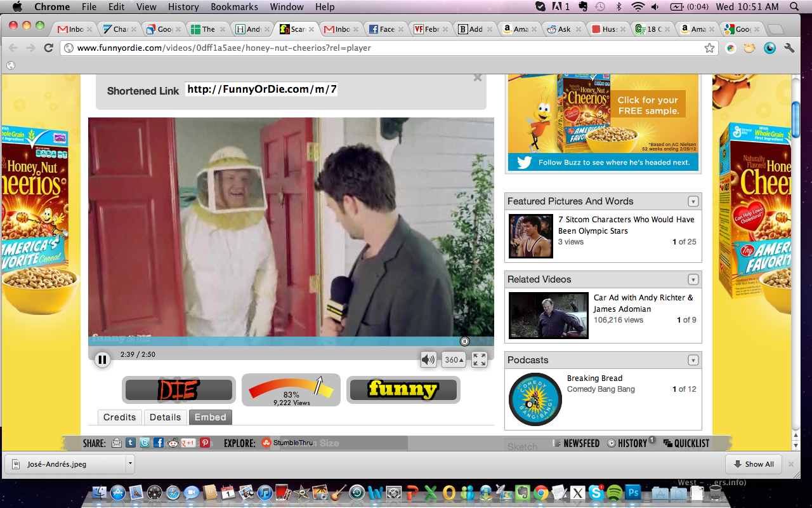Image resolution: width=812 pixels, height=508 pixels.
Task: Collapse the Podcasts panel arrow
Action: [x=693, y=360]
